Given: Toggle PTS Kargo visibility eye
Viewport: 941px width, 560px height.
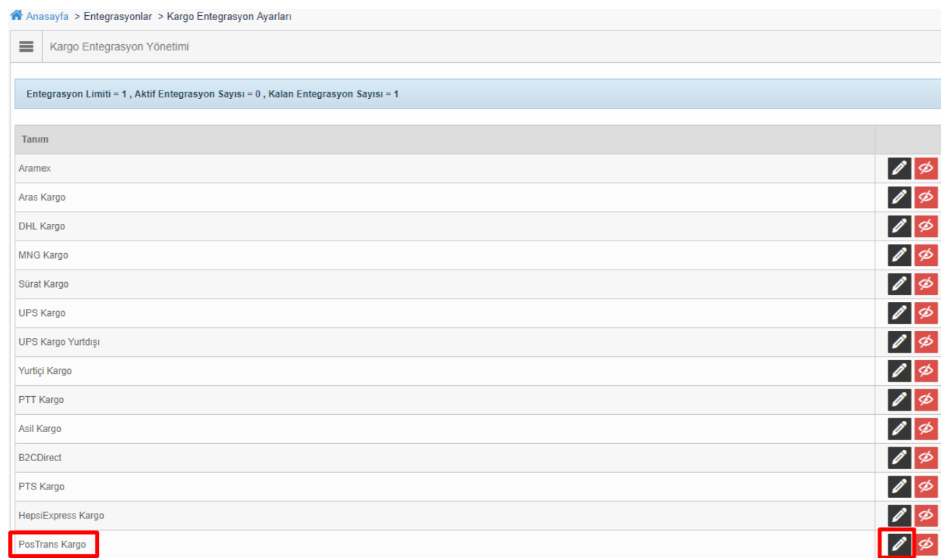Looking at the screenshot, I should 926,487.
